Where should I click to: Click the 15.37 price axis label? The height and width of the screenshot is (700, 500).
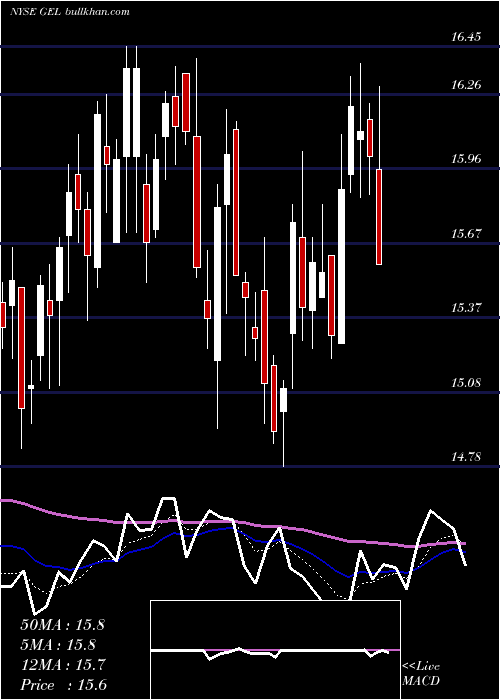pos(466,308)
